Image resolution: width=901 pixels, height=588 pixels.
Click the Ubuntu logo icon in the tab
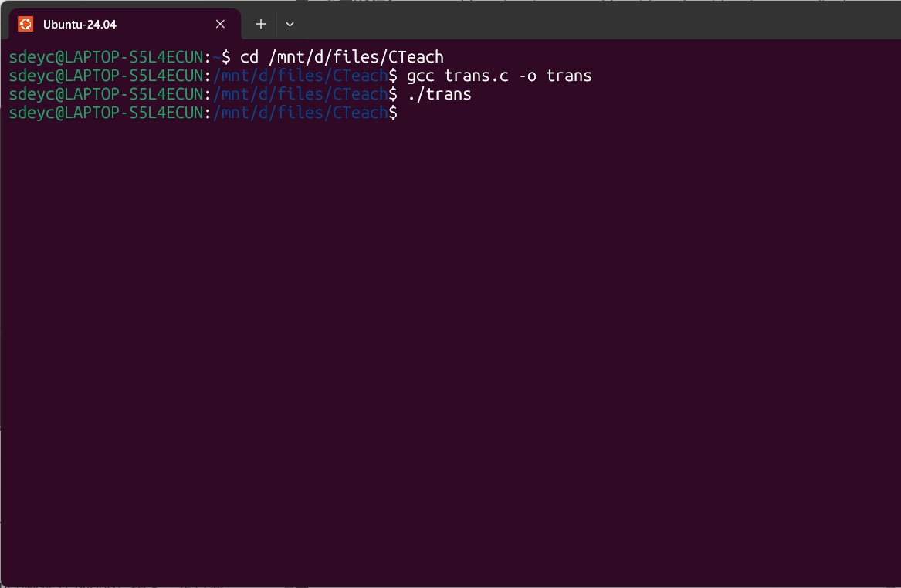point(25,24)
